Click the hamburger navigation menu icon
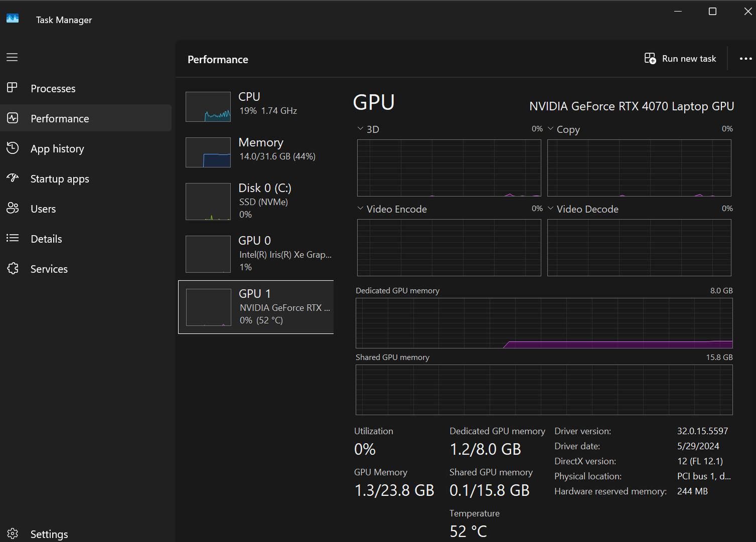This screenshot has height=542, width=756. pos(12,57)
